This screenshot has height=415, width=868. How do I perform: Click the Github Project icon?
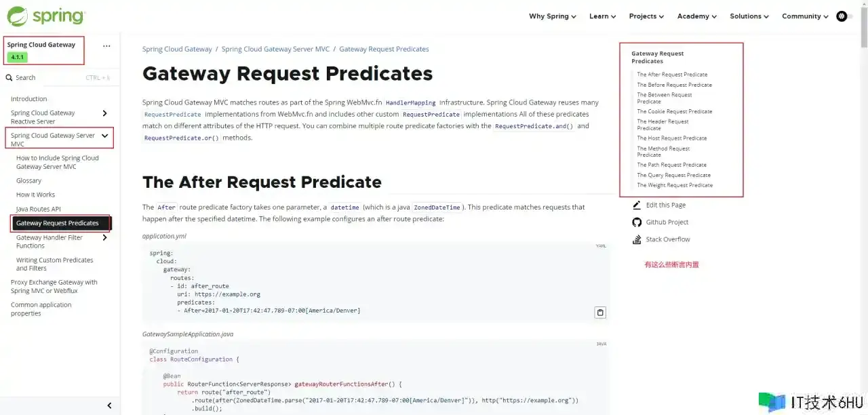point(637,222)
